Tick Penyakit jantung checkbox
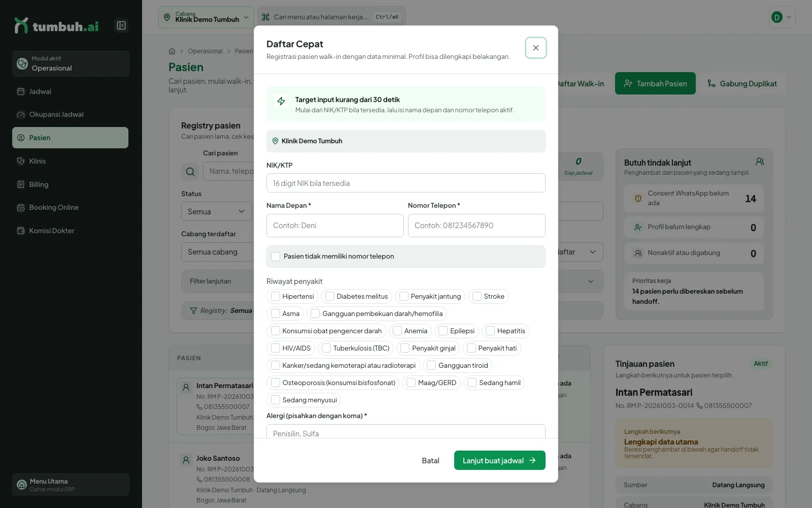 (404, 296)
